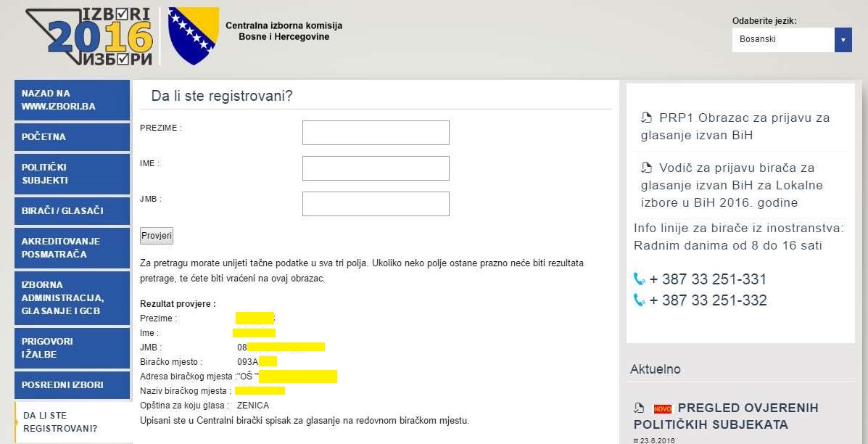
Task: Focus the Prezime input field
Action: [376, 133]
